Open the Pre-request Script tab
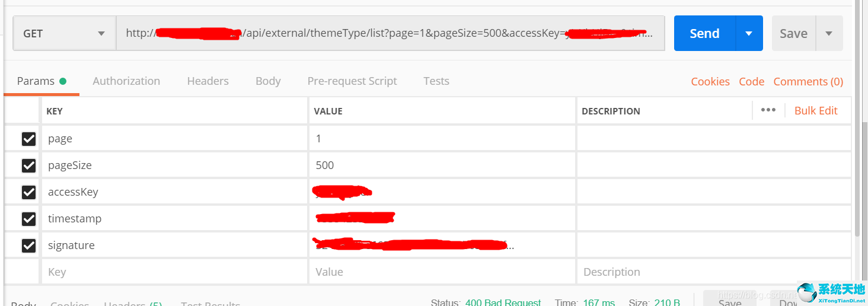Screen dimensions: 868x306 (x=352, y=81)
